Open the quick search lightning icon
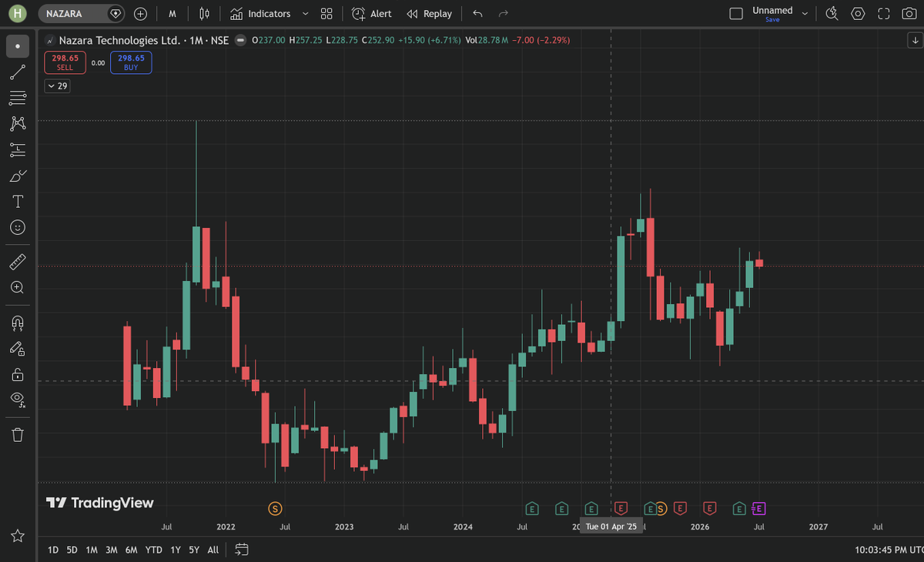Screen dimensions: 924x562 [832, 14]
